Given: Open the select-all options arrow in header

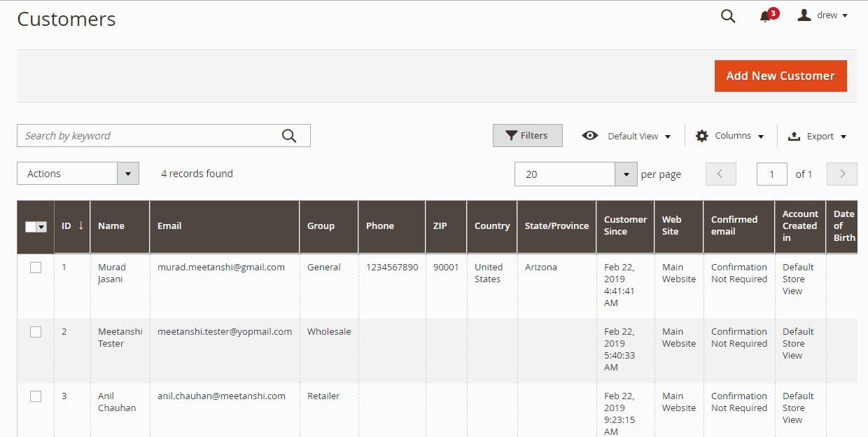Looking at the screenshot, I should 41,226.
